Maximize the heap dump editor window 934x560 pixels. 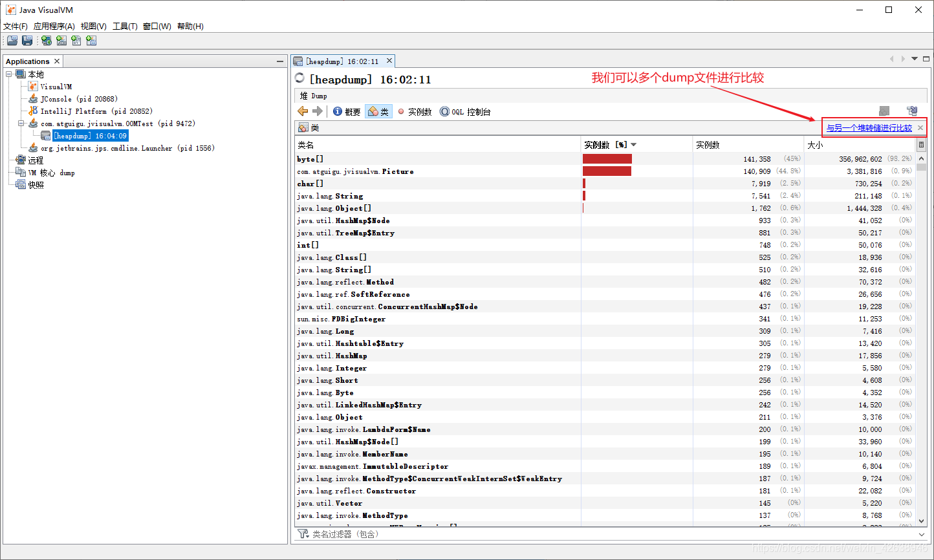click(x=926, y=59)
